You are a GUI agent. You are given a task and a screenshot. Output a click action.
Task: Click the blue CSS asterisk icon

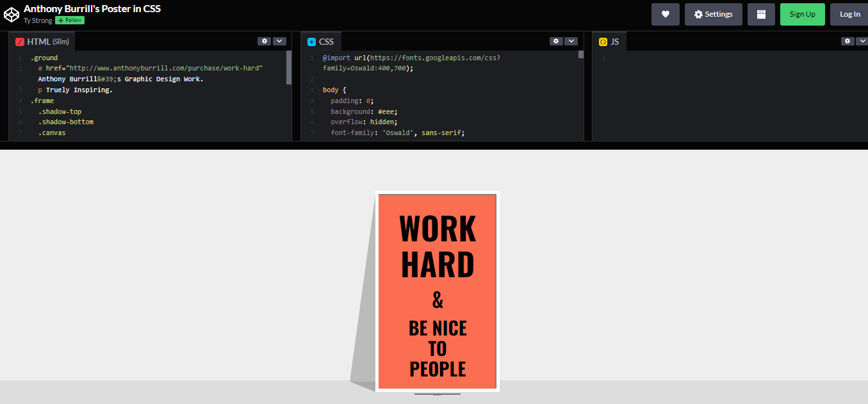[312, 42]
